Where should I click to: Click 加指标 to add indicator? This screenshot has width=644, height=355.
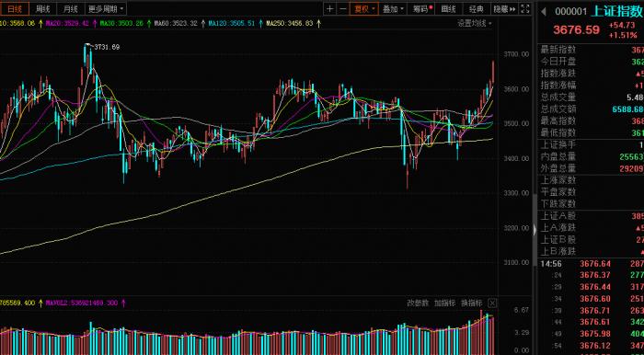pyautogui.click(x=444, y=303)
